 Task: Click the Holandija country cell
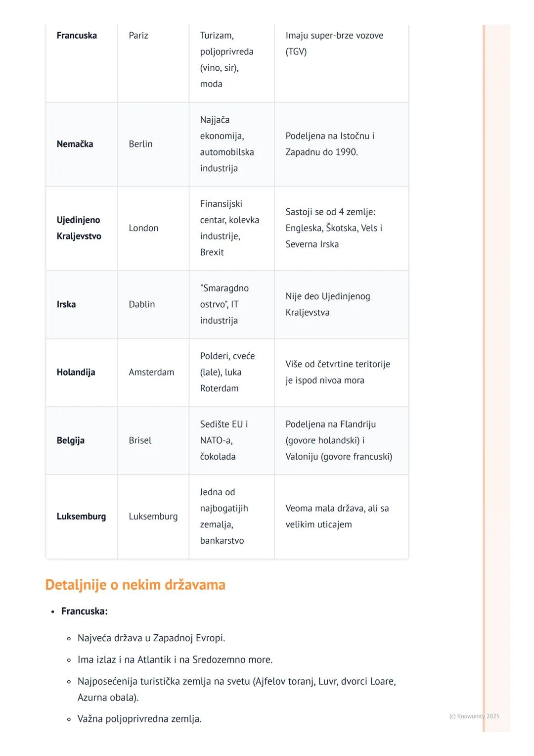[76, 372]
